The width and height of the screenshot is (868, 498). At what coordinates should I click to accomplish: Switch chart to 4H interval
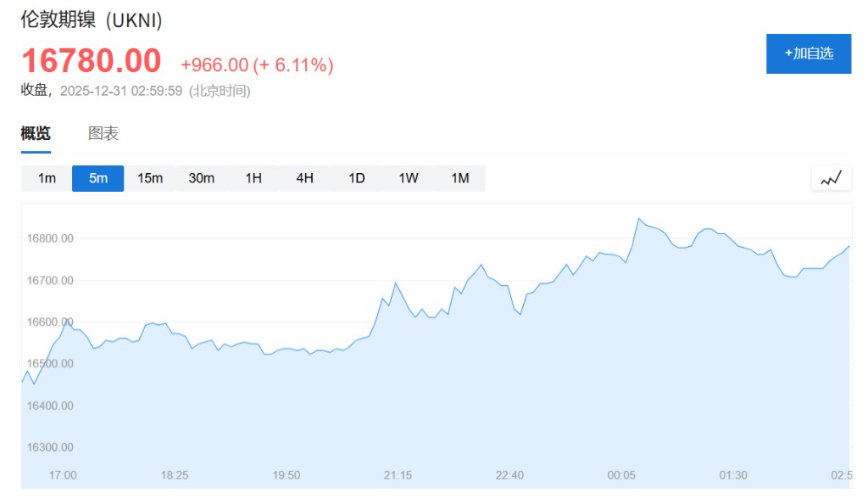click(305, 178)
